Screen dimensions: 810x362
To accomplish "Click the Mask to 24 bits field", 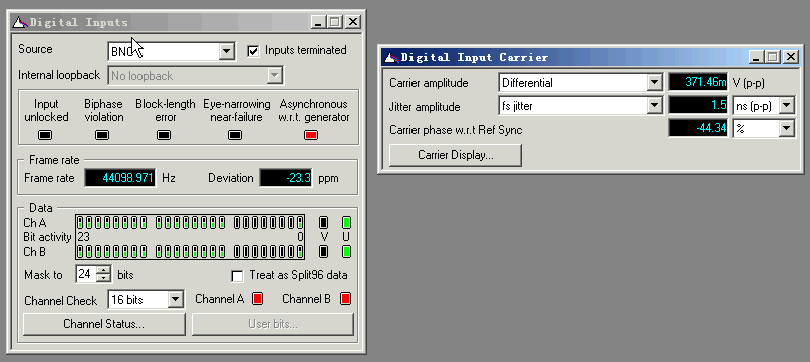I will 87,274.
